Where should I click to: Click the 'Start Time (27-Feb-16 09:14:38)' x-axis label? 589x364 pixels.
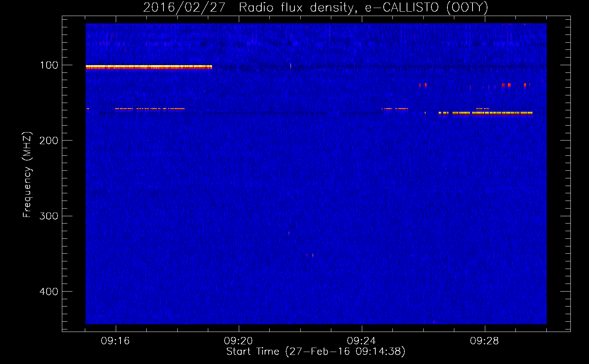(x=316, y=352)
